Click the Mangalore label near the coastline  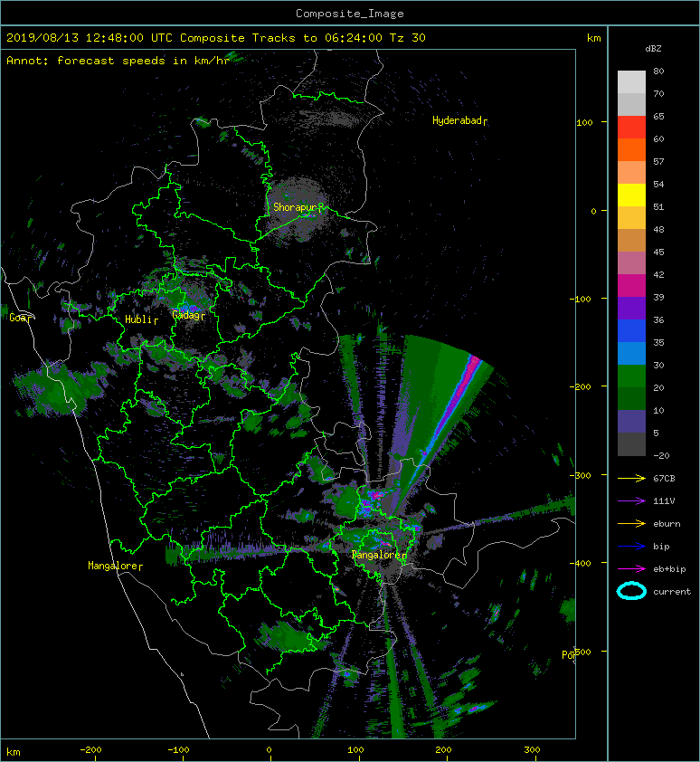(113, 566)
